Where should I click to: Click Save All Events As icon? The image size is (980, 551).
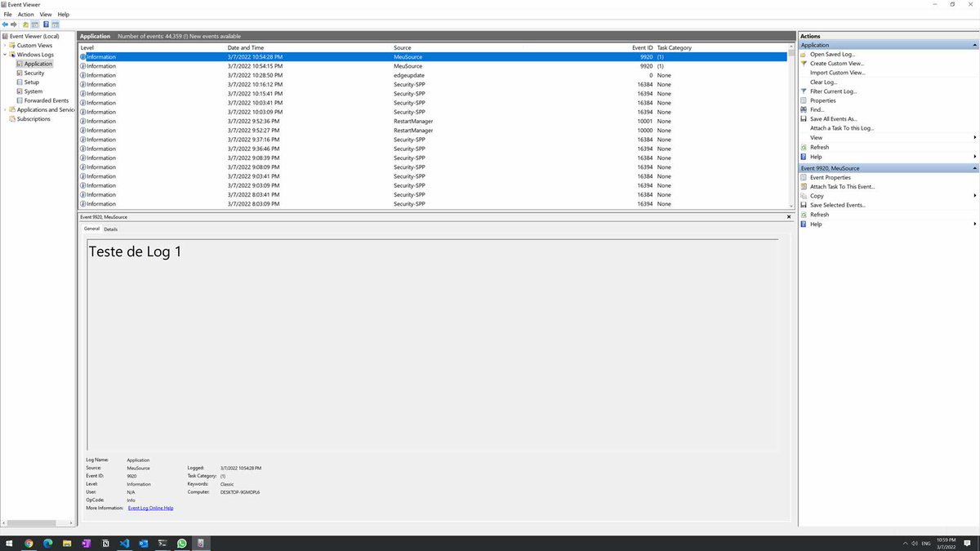(x=804, y=118)
